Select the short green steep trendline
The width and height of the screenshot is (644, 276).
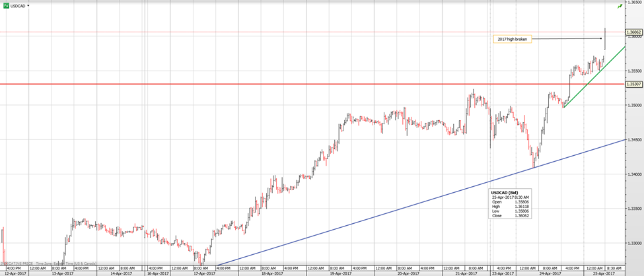coord(594,77)
